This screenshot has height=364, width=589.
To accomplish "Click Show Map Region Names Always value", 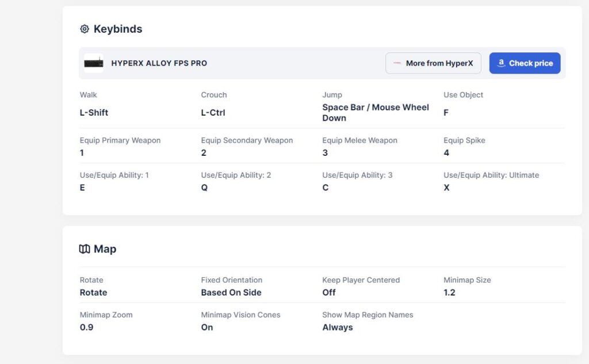I will point(337,327).
